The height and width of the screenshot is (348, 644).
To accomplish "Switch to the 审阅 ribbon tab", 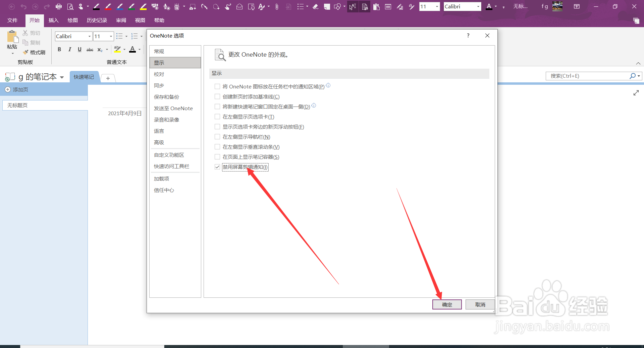I will (121, 20).
